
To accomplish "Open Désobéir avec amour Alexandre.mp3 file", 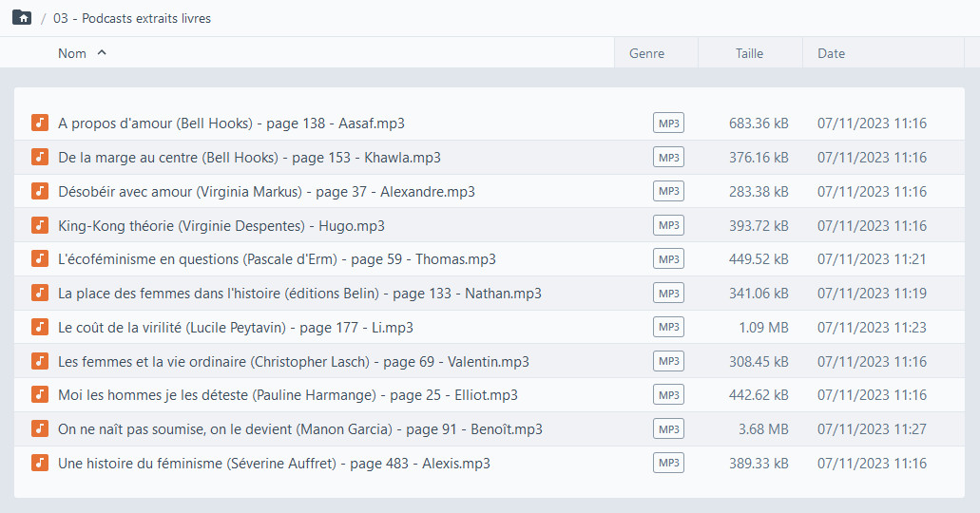I will 266,191.
